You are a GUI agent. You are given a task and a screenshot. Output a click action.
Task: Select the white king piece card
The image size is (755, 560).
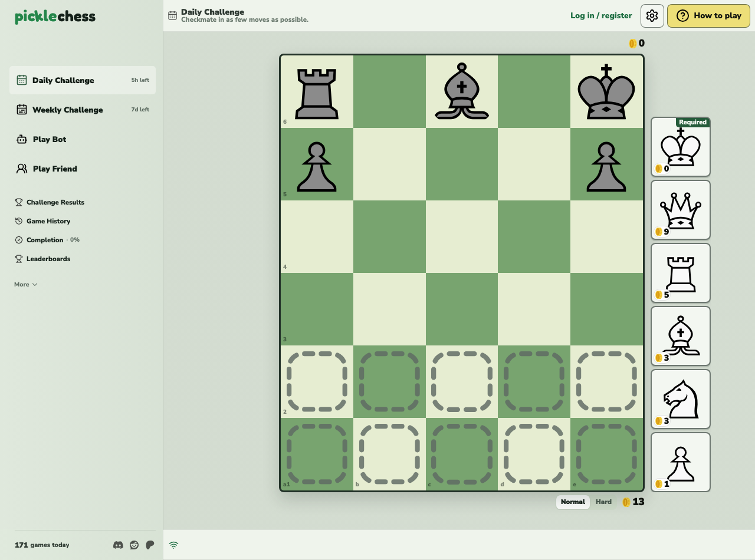[681, 147]
